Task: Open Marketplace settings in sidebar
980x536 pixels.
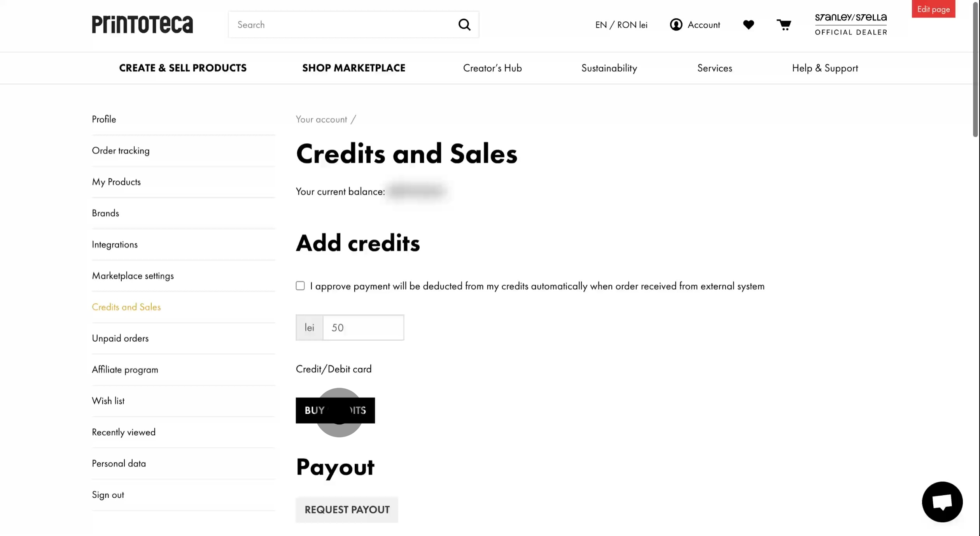Action: (x=133, y=276)
